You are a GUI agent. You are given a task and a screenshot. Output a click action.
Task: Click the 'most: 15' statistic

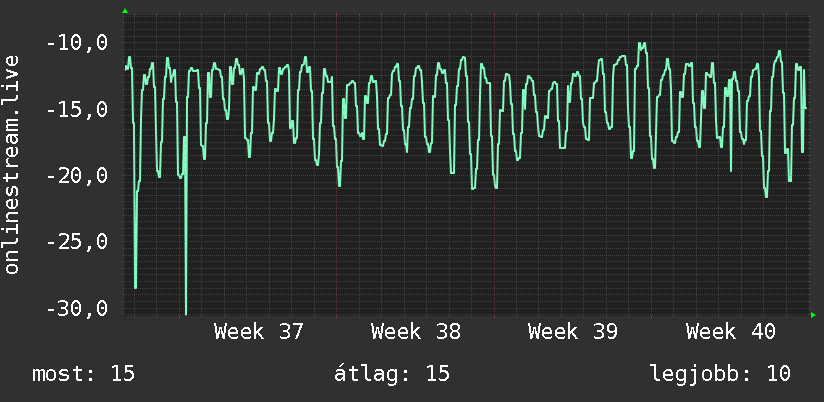click(84, 374)
